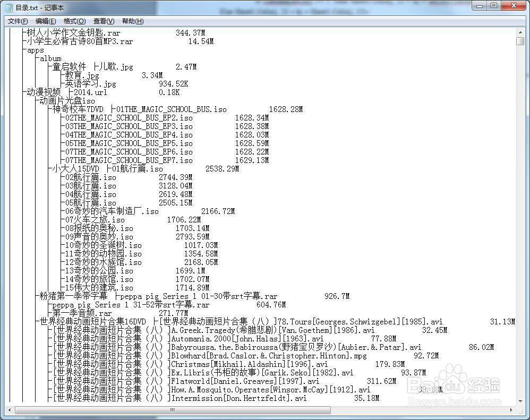Viewport: 530px width, 420px height.
Task: Click the text 03航行篇.iso
Action: click(91, 185)
